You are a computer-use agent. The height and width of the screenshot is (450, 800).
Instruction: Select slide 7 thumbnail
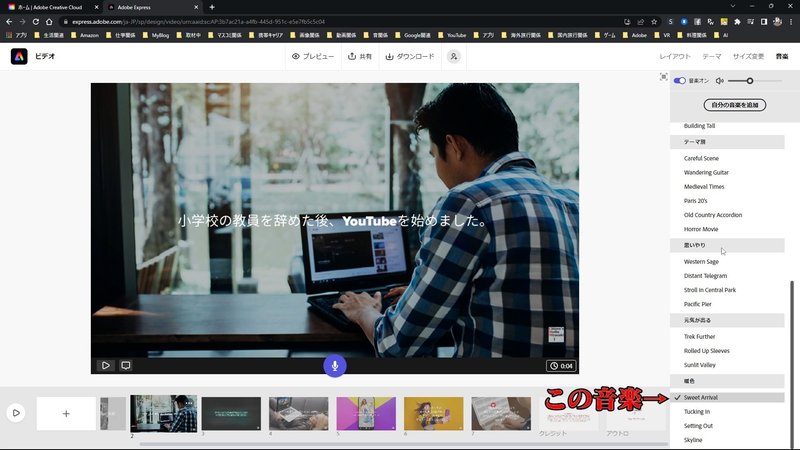[501, 414]
